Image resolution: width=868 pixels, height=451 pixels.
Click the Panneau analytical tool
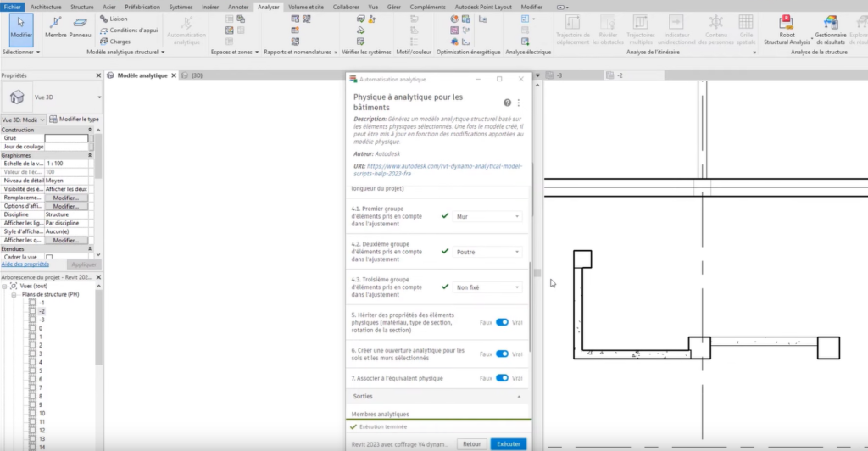(x=81, y=27)
